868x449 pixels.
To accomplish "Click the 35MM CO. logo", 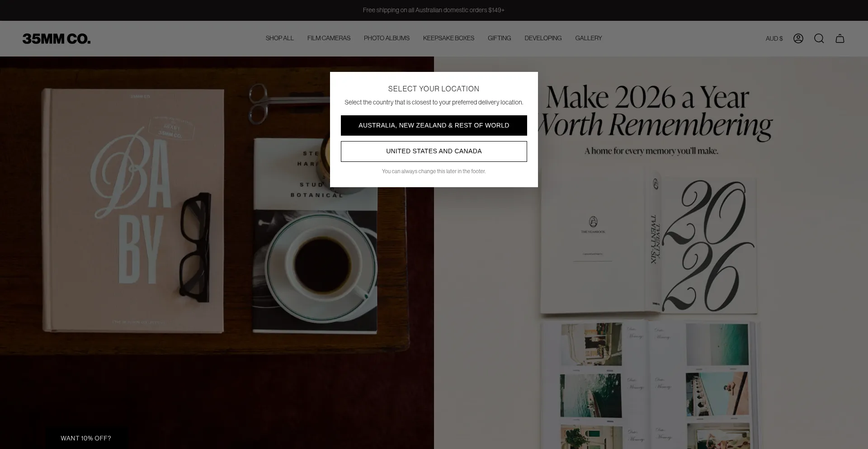I will tap(57, 39).
